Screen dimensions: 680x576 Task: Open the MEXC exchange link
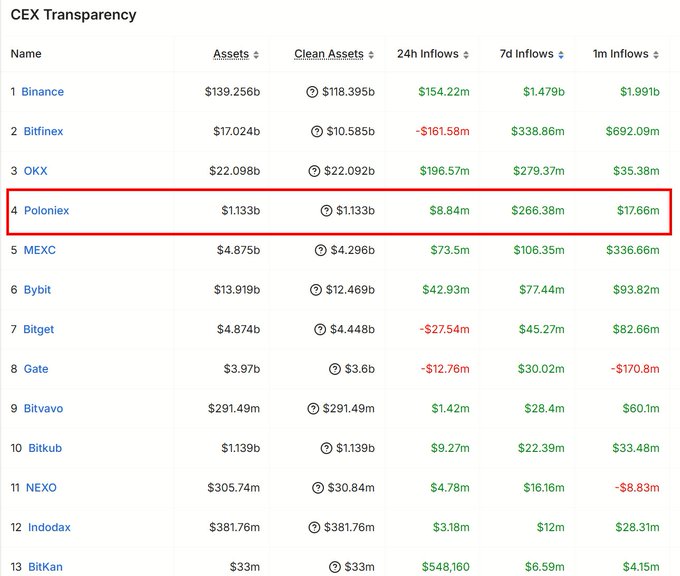pos(39,250)
